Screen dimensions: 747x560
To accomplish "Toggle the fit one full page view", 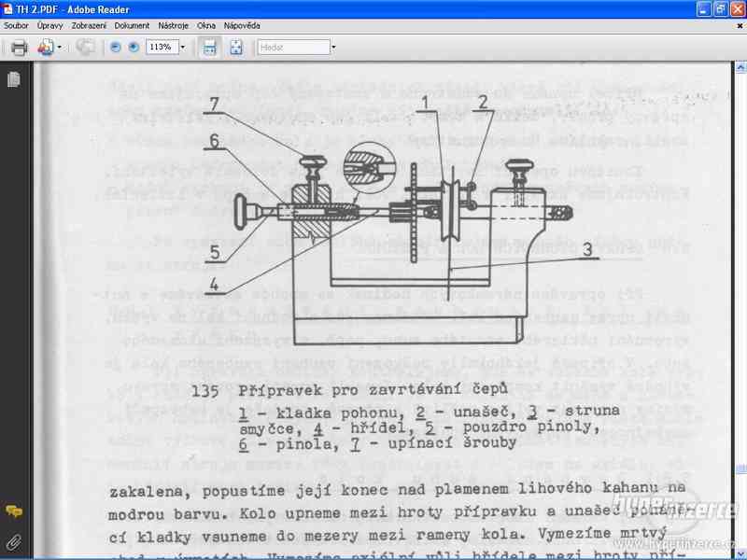I will [236, 47].
